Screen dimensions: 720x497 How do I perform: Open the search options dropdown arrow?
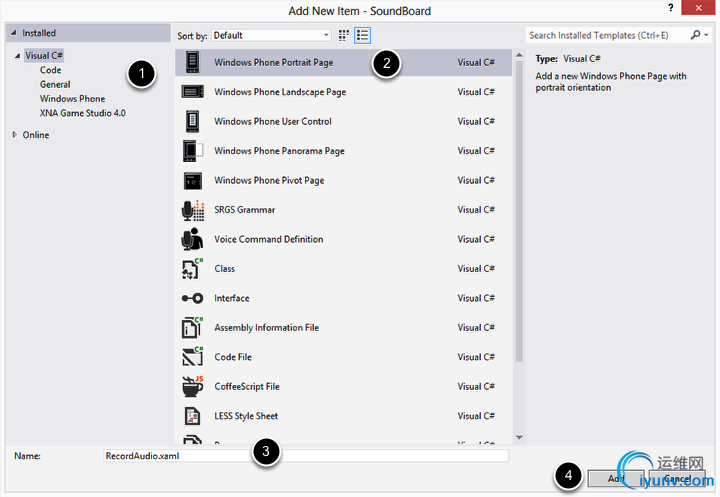click(706, 35)
